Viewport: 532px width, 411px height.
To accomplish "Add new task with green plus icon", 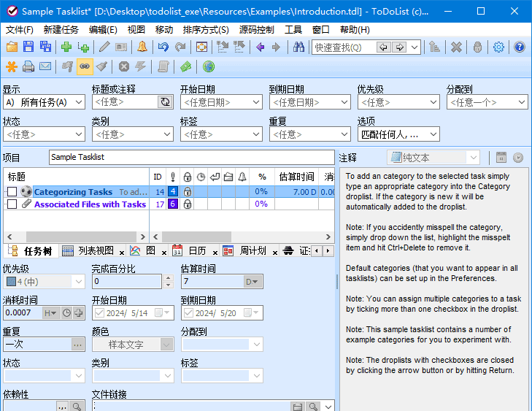I will click(x=66, y=47).
